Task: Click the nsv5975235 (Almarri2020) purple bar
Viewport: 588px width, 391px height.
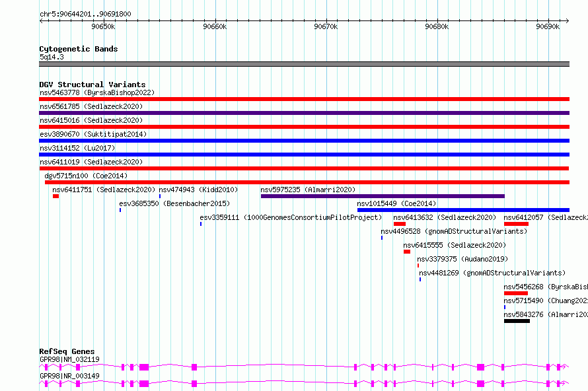Action: (383, 196)
